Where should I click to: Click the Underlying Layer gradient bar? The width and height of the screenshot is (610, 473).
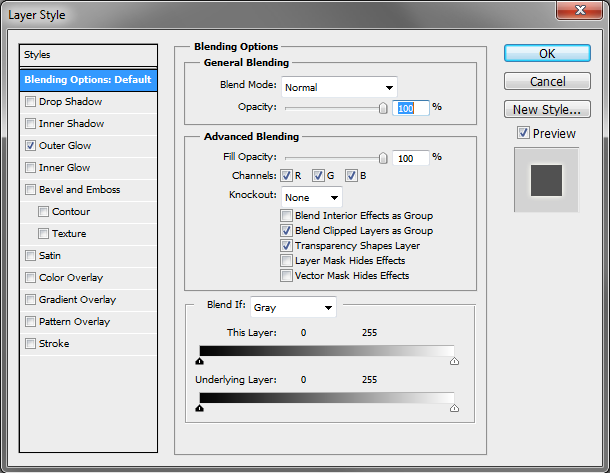tap(327, 398)
